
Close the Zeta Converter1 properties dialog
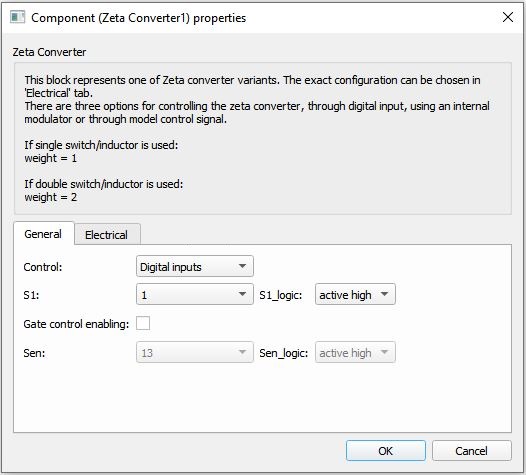(508, 17)
